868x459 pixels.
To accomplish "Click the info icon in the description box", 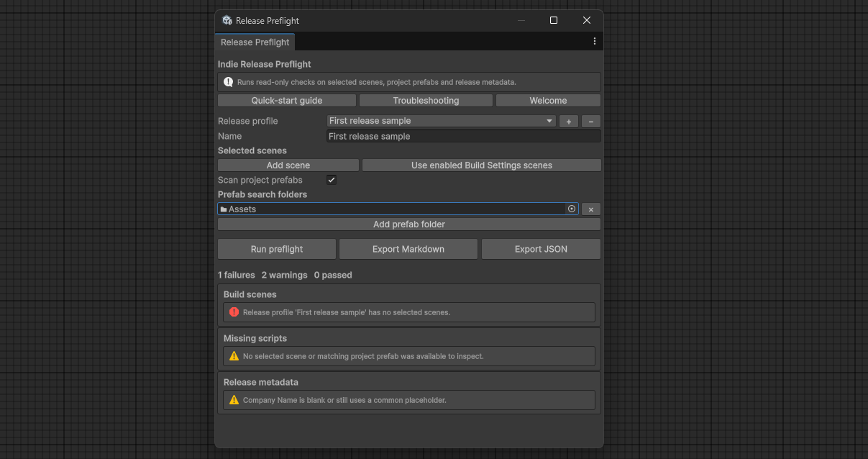I will tap(228, 82).
